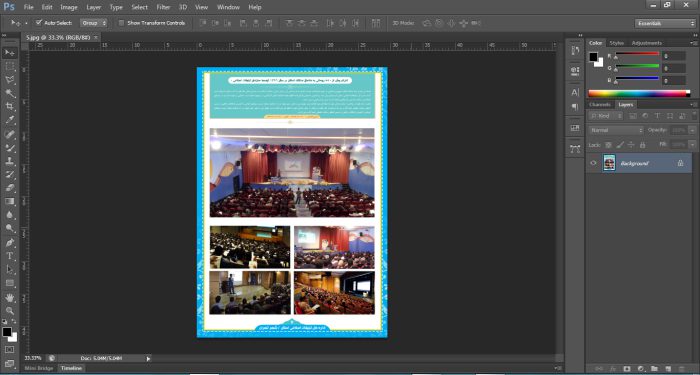
Task: Select the Magic Wand tool
Action: point(10,93)
